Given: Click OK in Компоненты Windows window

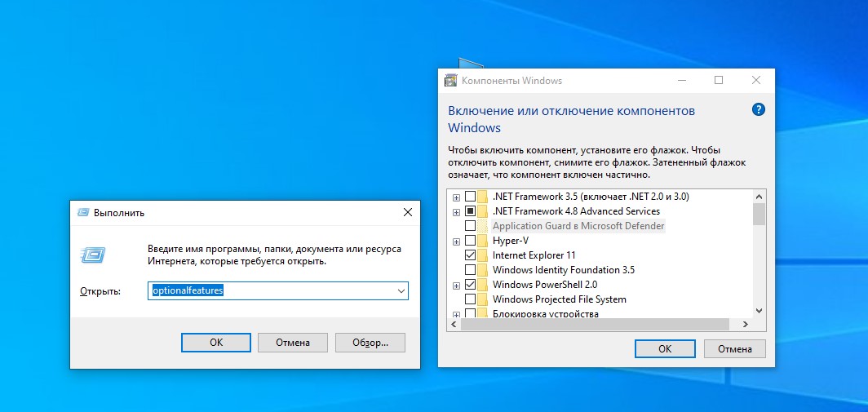Looking at the screenshot, I should pyautogui.click(x=665, y=348).
